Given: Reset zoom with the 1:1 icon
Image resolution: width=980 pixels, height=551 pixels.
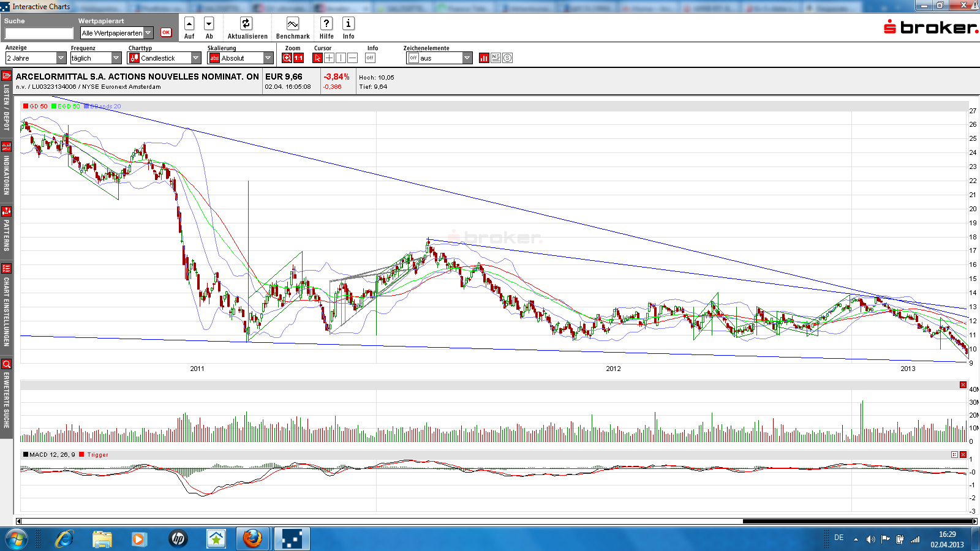Looking at the screenshot, I should point(297,58).
